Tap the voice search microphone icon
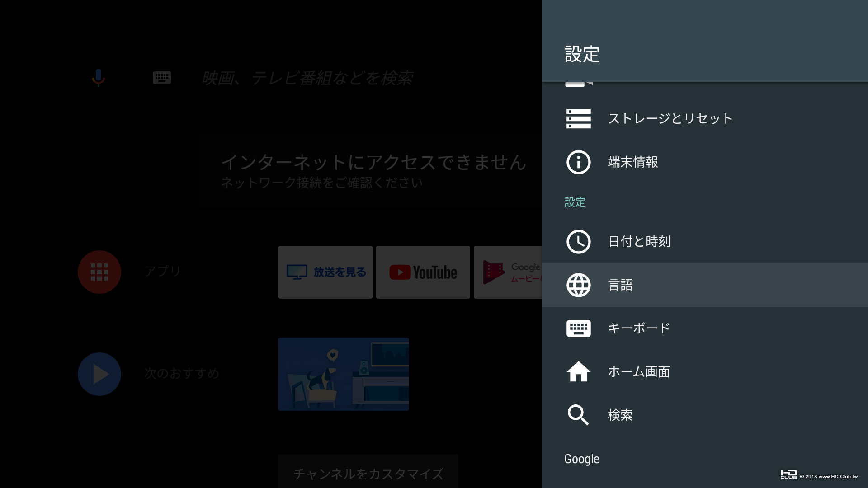868x488 pixels. 98,78
